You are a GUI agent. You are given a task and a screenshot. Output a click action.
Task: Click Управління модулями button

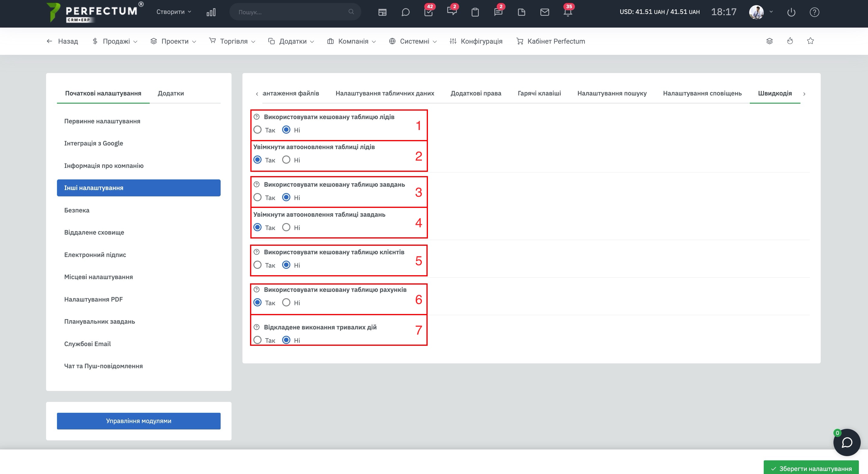click(139, 421)
